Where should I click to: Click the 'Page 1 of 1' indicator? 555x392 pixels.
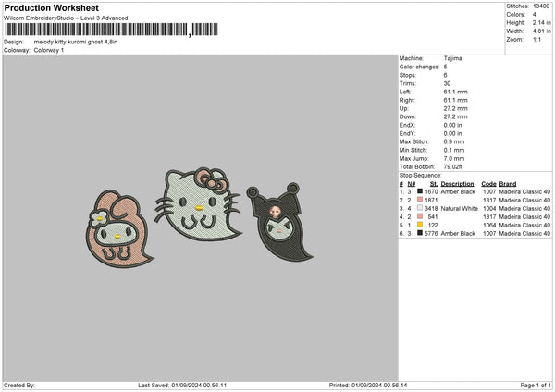click(x=536, y=386)
